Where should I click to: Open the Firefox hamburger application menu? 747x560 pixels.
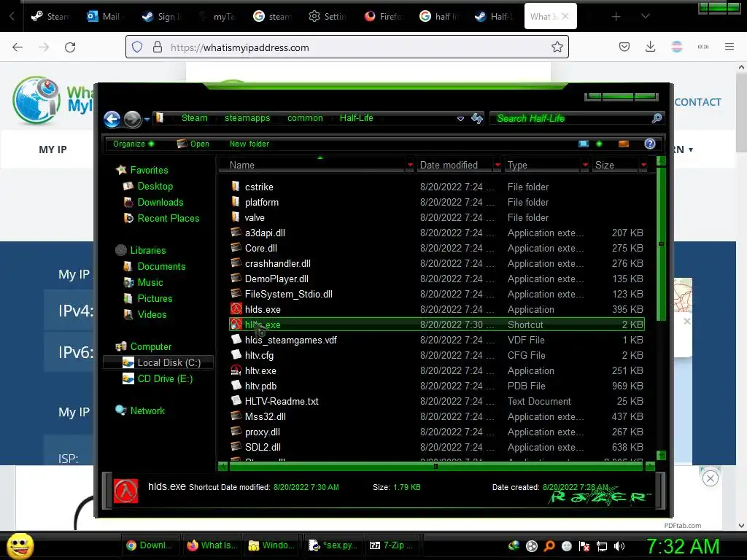[x=729, y=47]
